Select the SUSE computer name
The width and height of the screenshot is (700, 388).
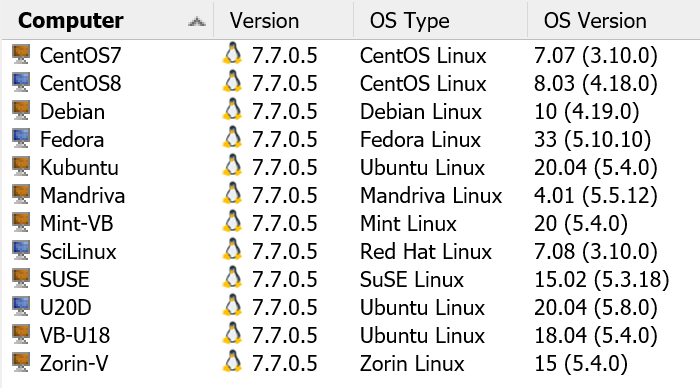pos(64,280)
